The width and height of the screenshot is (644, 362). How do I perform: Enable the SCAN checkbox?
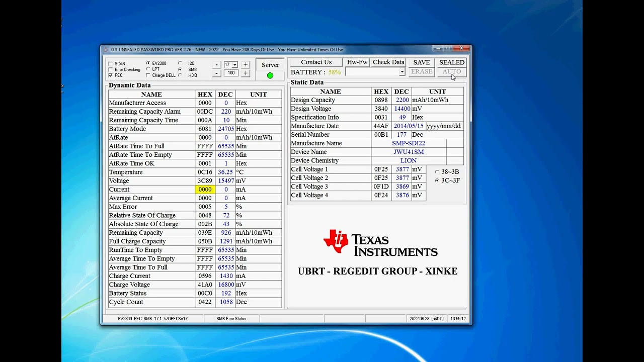111,64
